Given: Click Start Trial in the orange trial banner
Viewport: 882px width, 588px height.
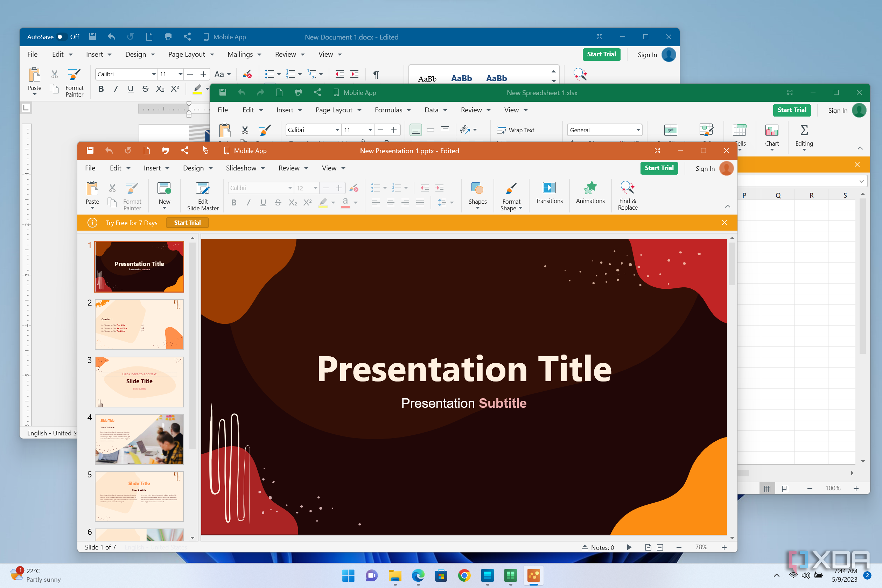Looking at the screenshot, I should pos(187,223).
